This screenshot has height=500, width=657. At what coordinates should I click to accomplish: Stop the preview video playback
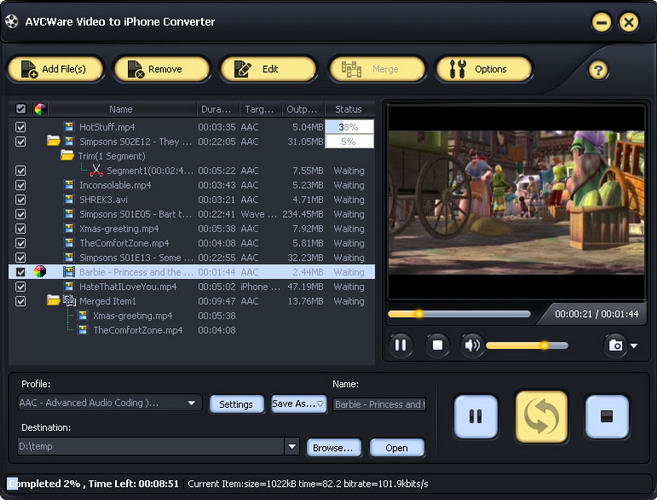pyautogui.click(x=437, y=345)
